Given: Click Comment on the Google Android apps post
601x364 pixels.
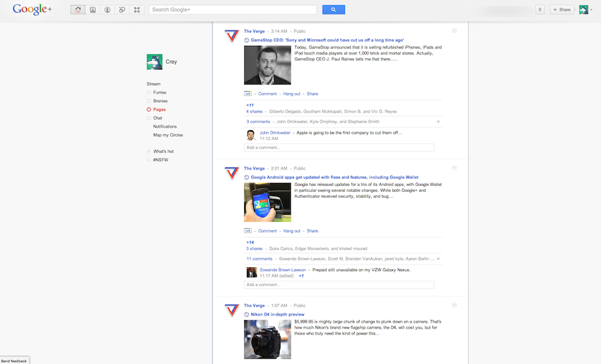Looking at the screenshot, I should [267, 231].
